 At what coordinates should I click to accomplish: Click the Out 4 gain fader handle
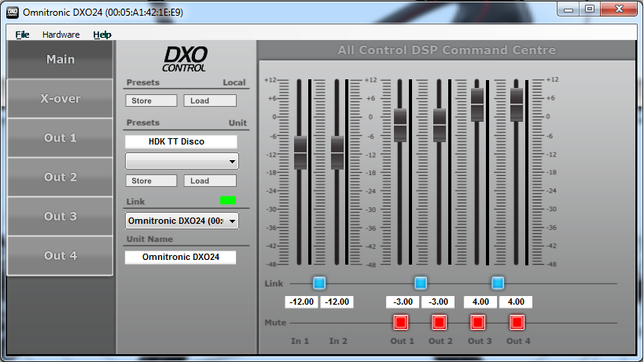517,104
